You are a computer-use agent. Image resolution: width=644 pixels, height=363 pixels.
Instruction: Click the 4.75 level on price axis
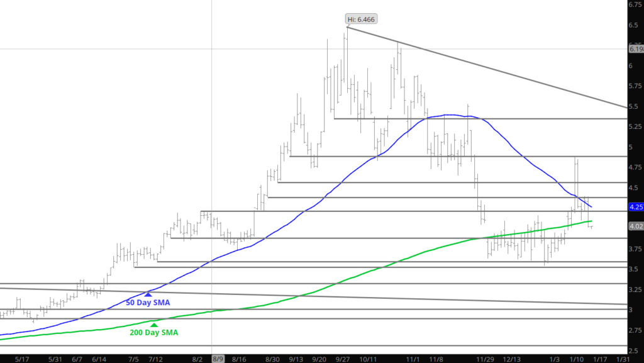[635, 167]
